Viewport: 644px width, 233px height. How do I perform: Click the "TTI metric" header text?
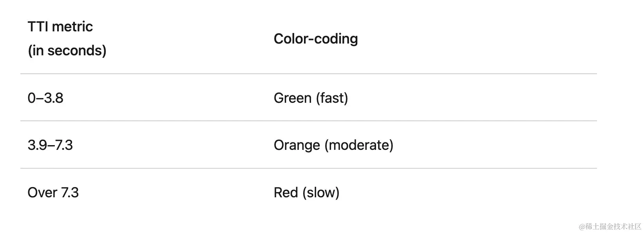[60, 27]
